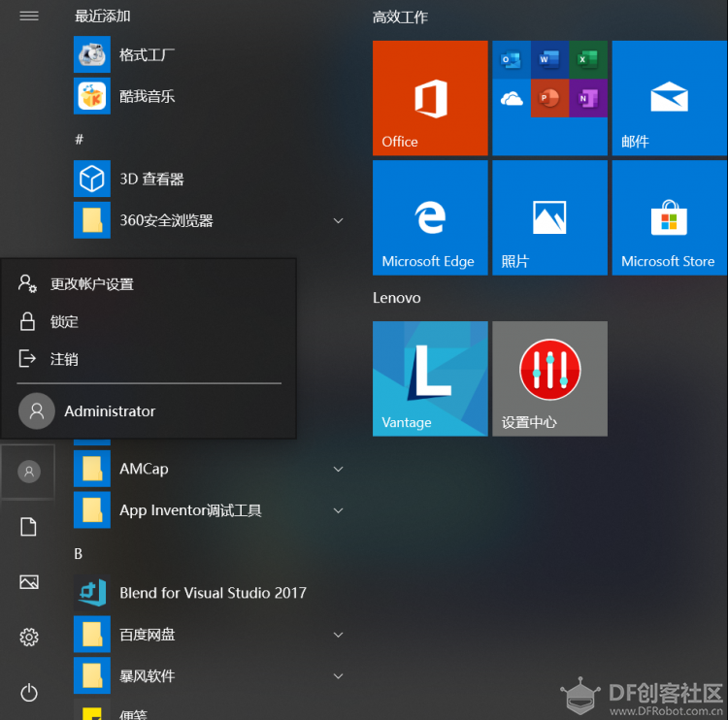Image resolution: width=728 pixels, height=720 pixels.
Task: Choose 锁定 from account menu
Action: (64, 321)
